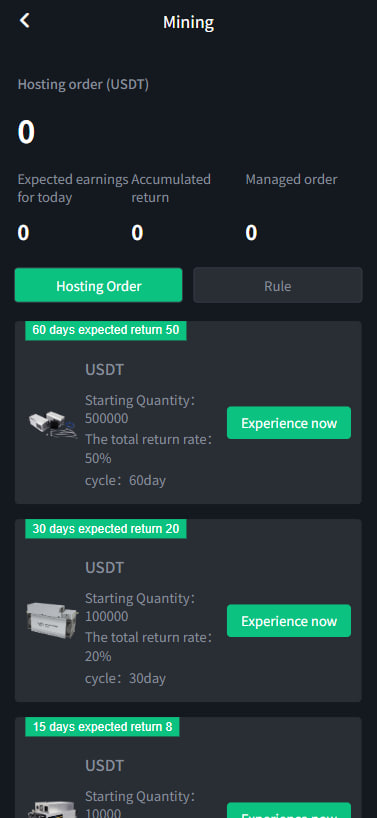The height and width of the screenshot is (818, 377).
Task: Click the Mining page title
Action: click(188, 22)
